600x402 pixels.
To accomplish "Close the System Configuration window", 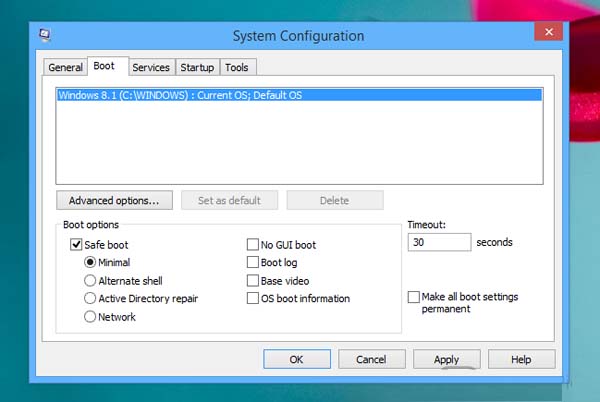I will click(547, 33).
